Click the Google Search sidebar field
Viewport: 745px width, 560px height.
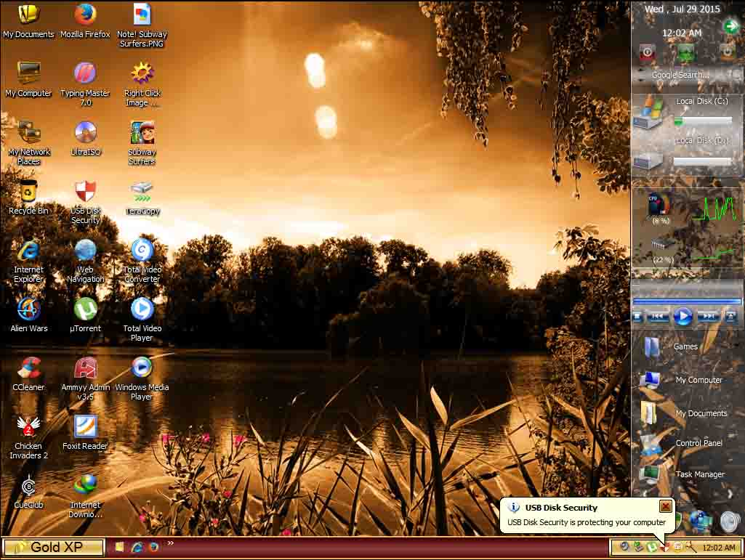(687, 75)
